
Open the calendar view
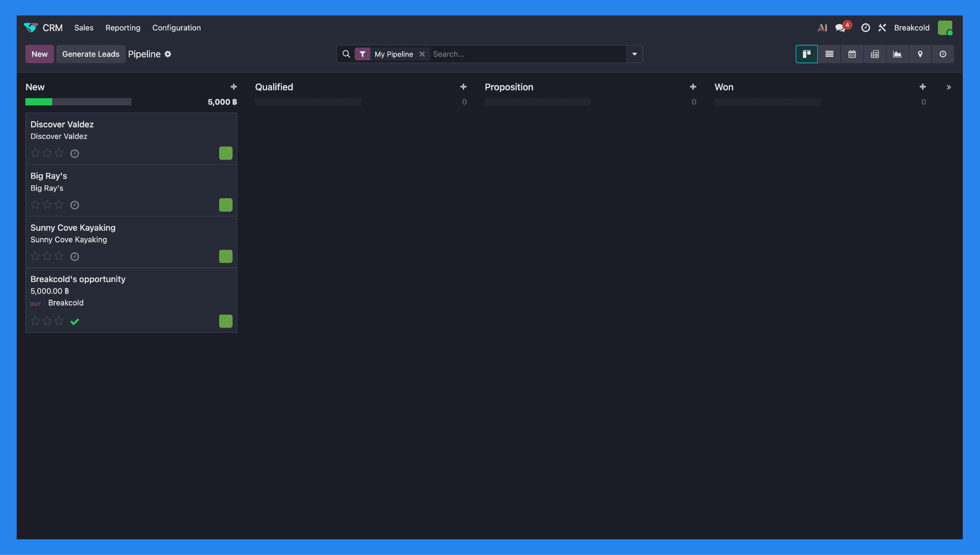coord(852,54)
